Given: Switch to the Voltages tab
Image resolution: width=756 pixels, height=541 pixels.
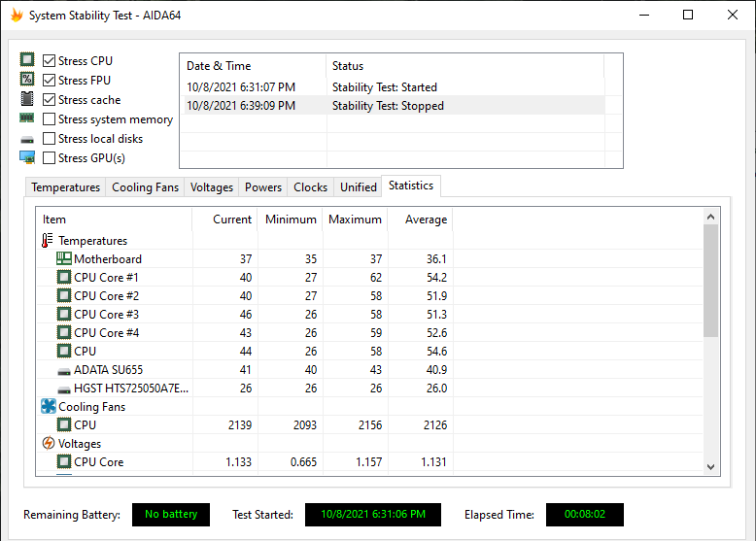Looking at the screenshot, I should 212,186.
